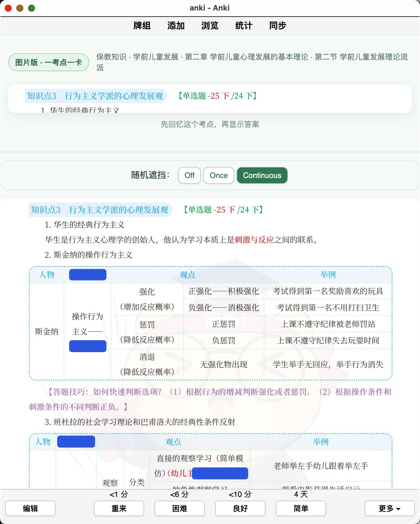Viewport: 420px width, 524px height.
Task: Click cell 负强化——消极强化
Action: coord(224,308)
